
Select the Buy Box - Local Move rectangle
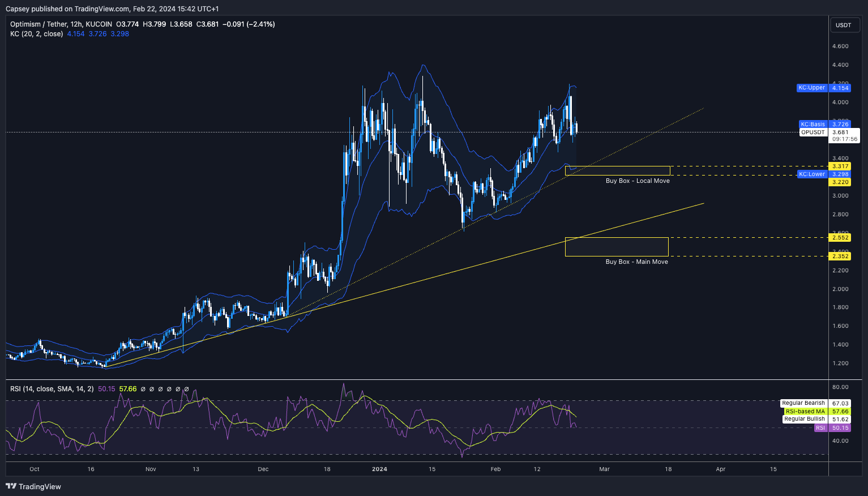617,170
